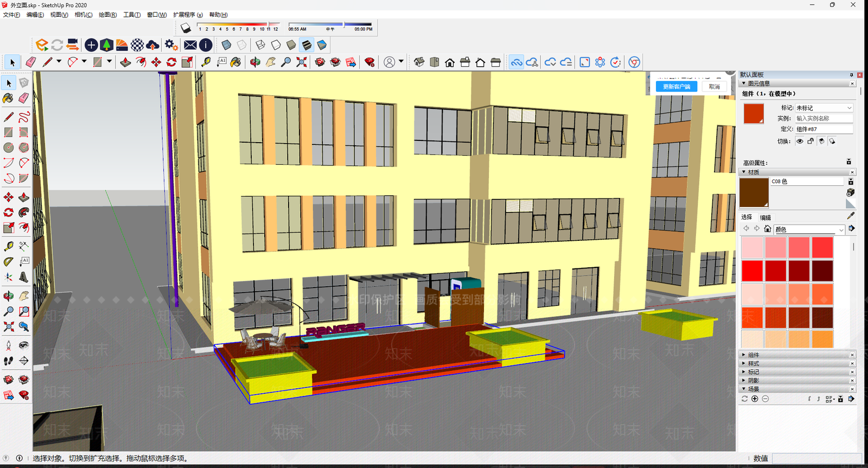Click the 更新客户端 button
Screen dimensions: 868x468
coord(676,87)
